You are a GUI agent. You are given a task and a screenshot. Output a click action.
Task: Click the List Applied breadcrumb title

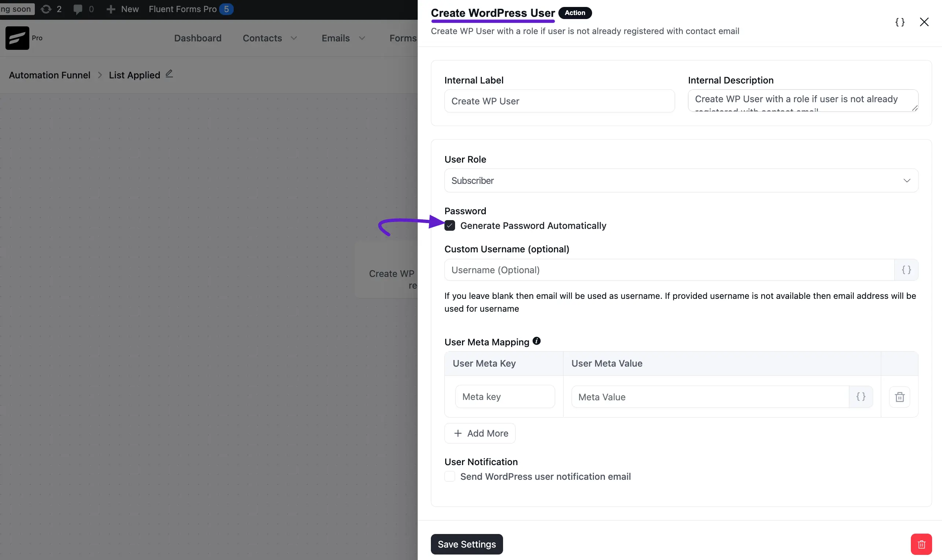pos(134,75)
